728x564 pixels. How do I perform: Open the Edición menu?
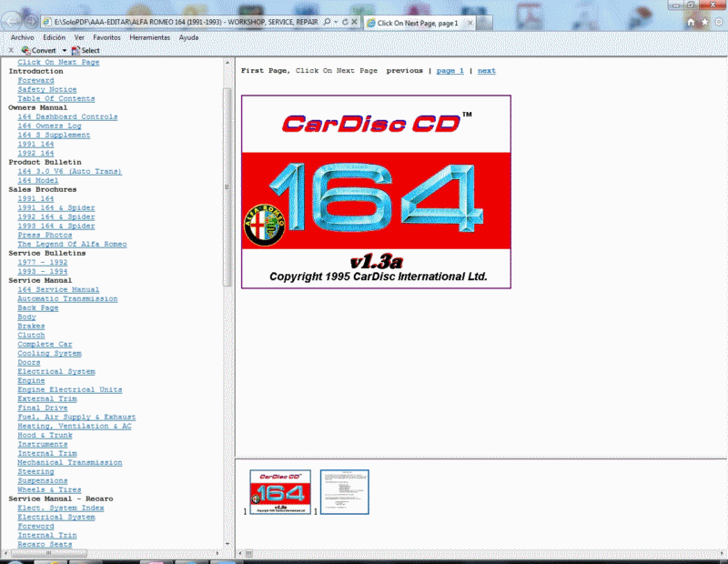pos(54,37)
